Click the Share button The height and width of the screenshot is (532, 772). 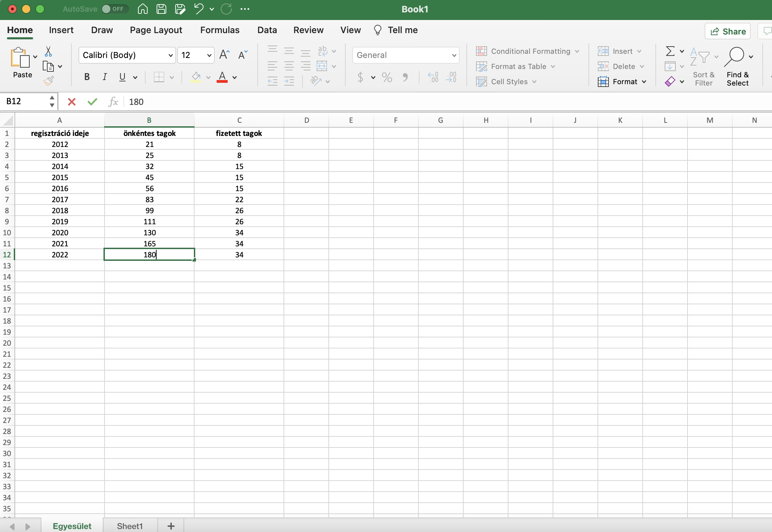pyautogui.click(x=728, y=31)
